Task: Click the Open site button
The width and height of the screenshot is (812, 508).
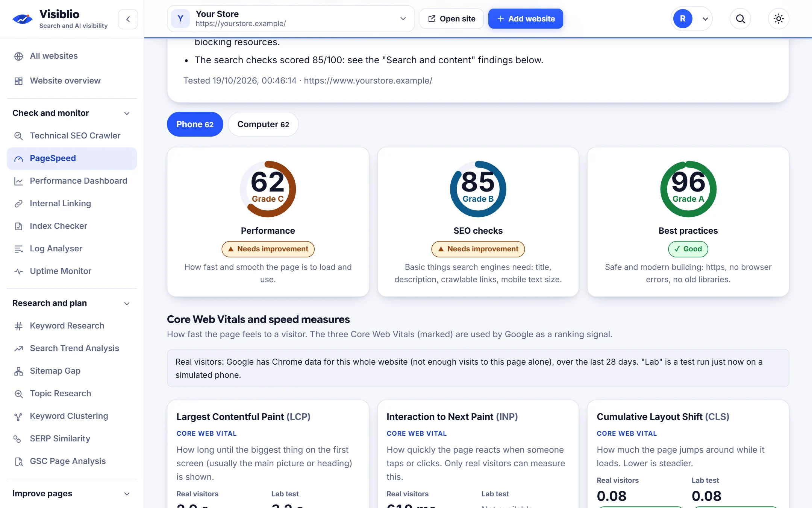Action: point(451,18)
